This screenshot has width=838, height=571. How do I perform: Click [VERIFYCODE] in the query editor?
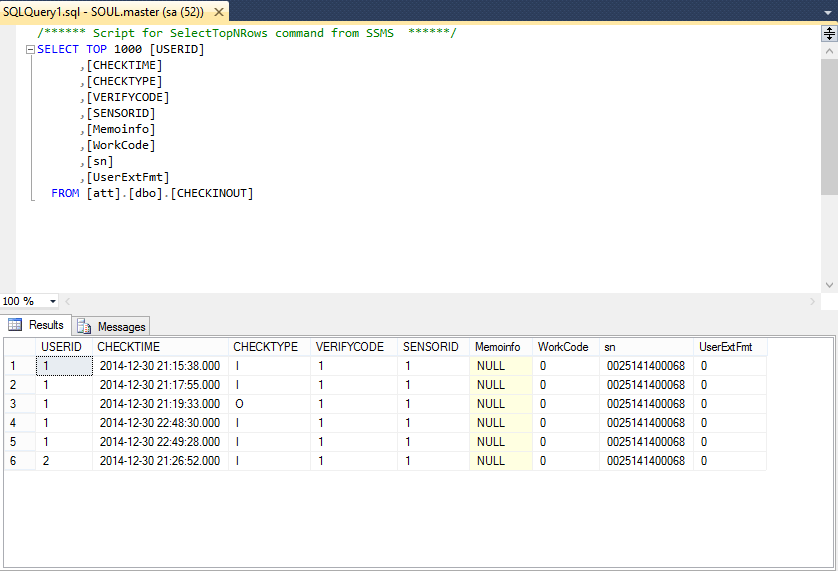[128, 97]
